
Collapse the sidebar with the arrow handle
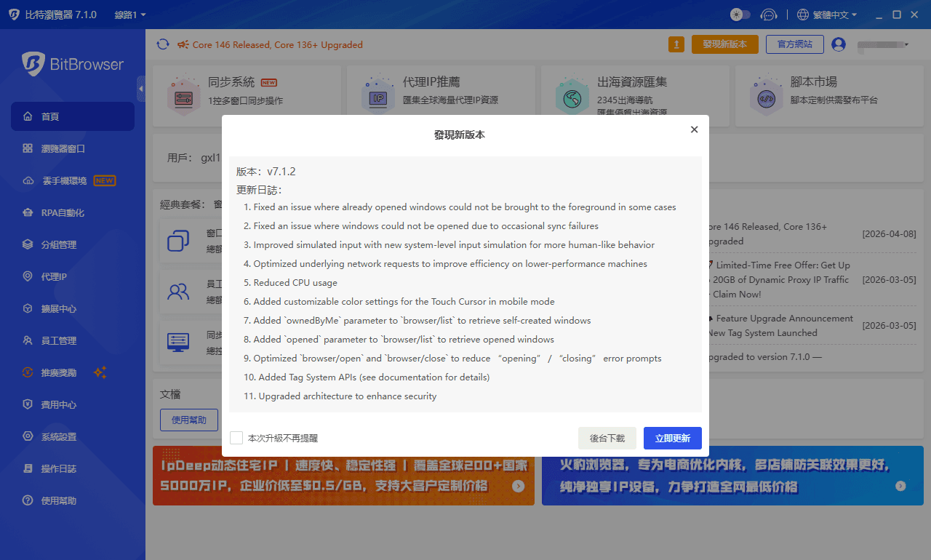coord(141,89)
